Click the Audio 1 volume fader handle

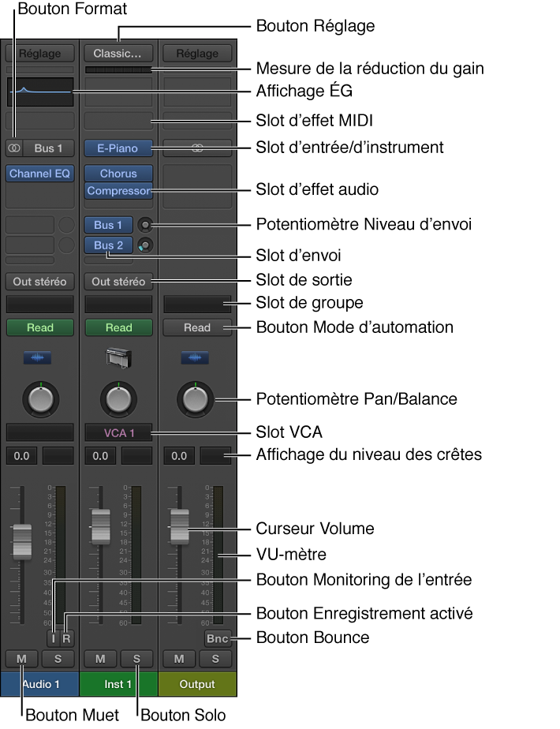point(22,542)
